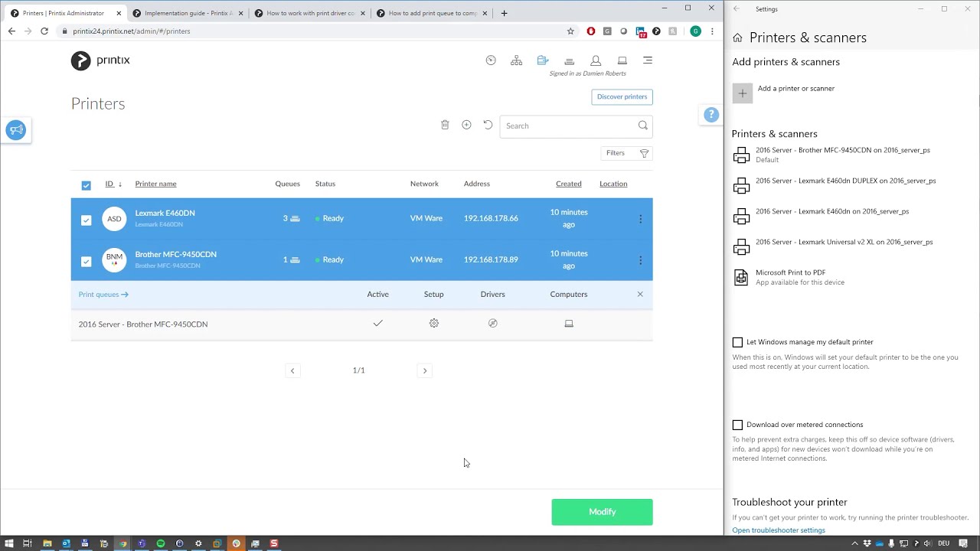
Task: Reload the page in Chrome
Action: pyautogui.click(x=44, y=31)
